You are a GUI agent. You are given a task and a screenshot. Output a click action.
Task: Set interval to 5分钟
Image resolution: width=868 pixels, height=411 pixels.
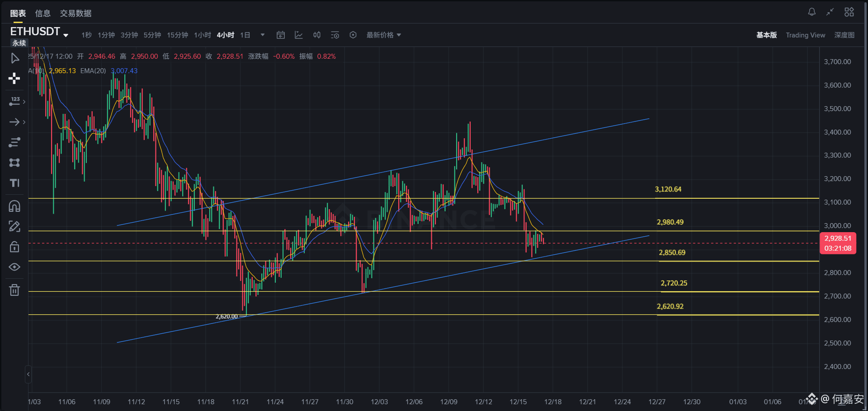tap(152, 35)
